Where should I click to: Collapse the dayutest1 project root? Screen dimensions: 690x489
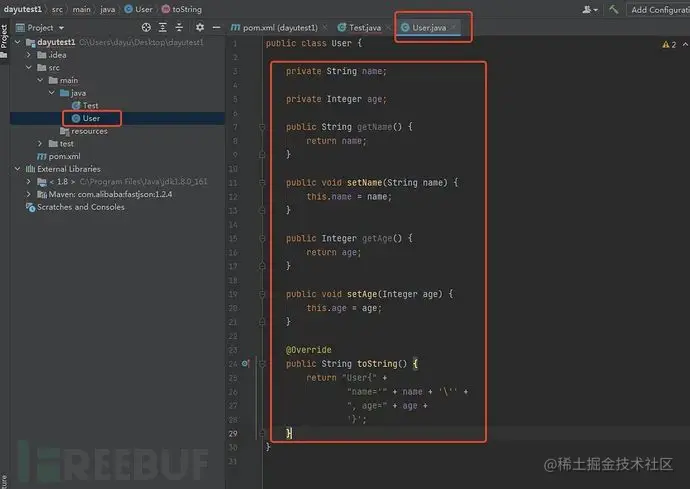[x=18, y=42]
